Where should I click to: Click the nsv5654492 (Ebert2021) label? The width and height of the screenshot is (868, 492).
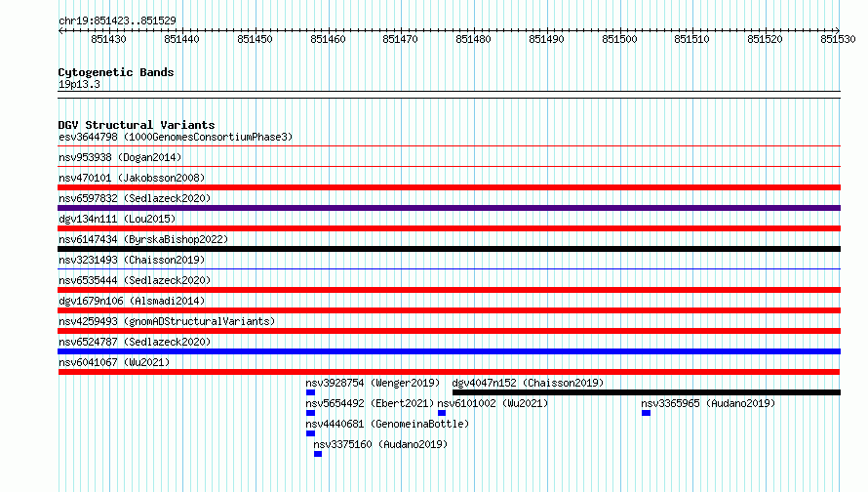[370, 403]
